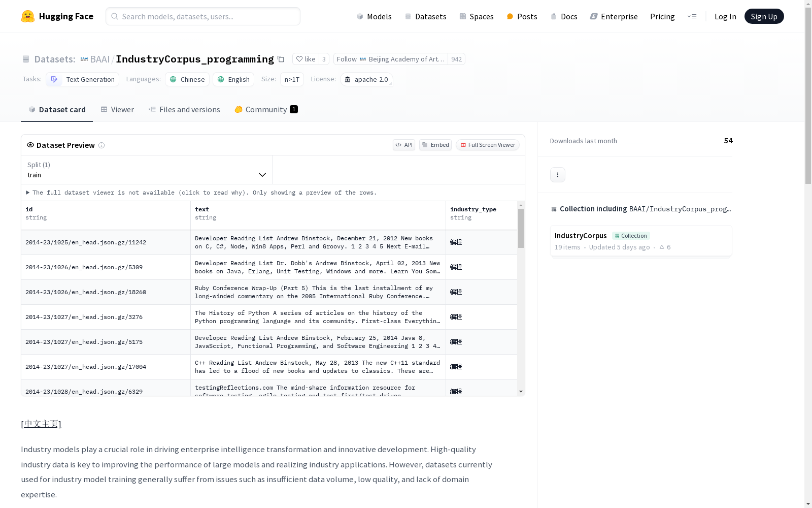Screen dimensions: 812x508
Task: Click the upvote icon on IndustryCorpus collection
Action: point(662,247)
